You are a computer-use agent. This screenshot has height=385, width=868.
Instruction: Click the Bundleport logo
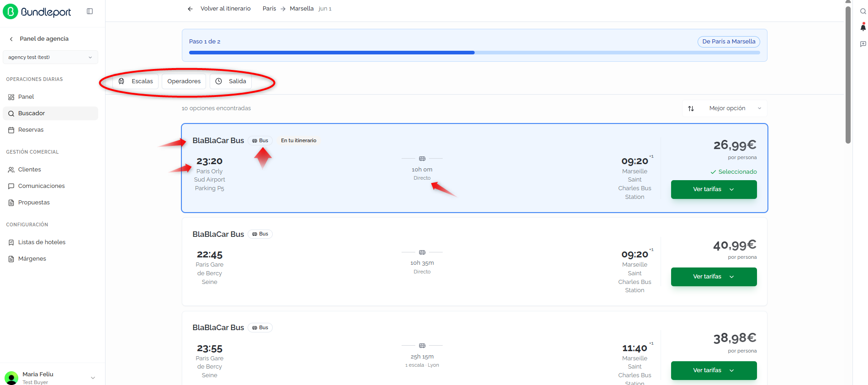(x=37, y=11)
